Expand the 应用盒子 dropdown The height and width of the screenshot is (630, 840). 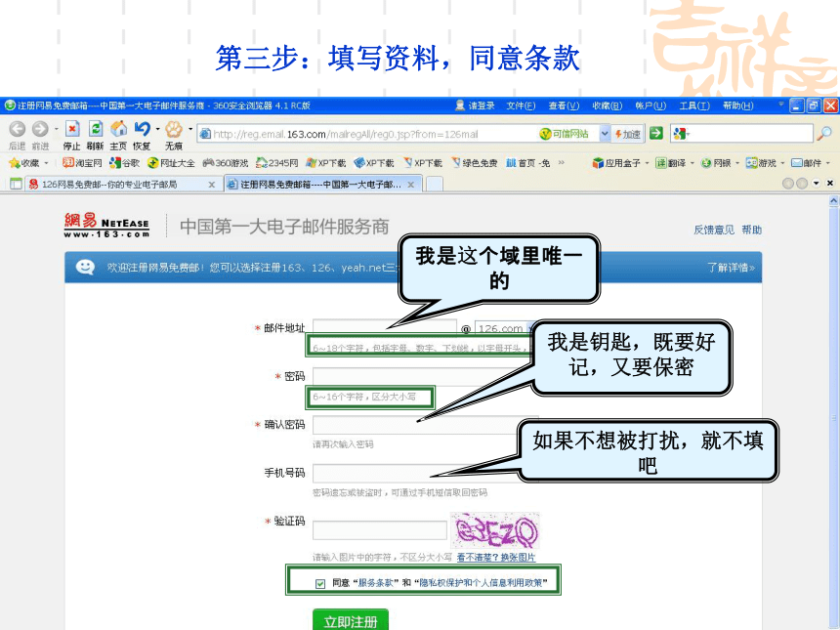pyautogui.click(x=647, y=163)
